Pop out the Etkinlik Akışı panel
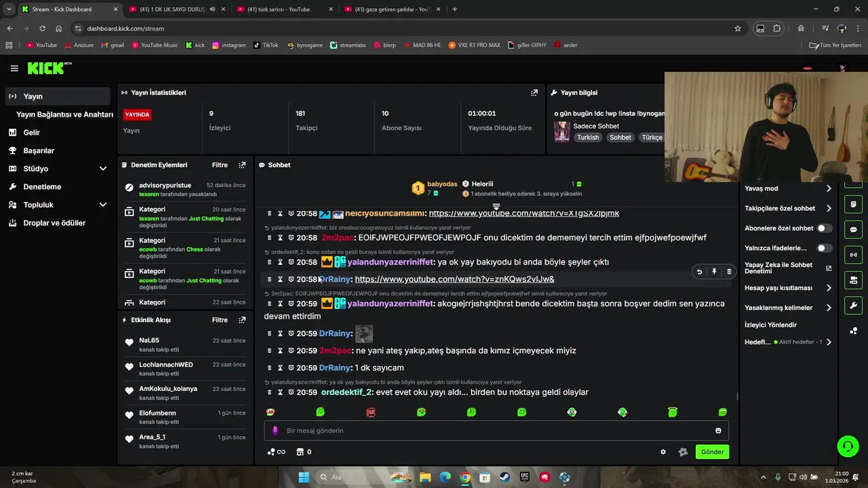The width and height of the screenshot is (868, 488). 242,320
